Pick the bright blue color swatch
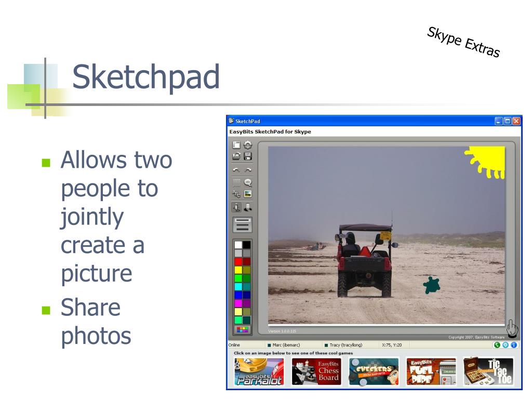Viewport: 532px width, 399px height. click(x=238, y=295)
